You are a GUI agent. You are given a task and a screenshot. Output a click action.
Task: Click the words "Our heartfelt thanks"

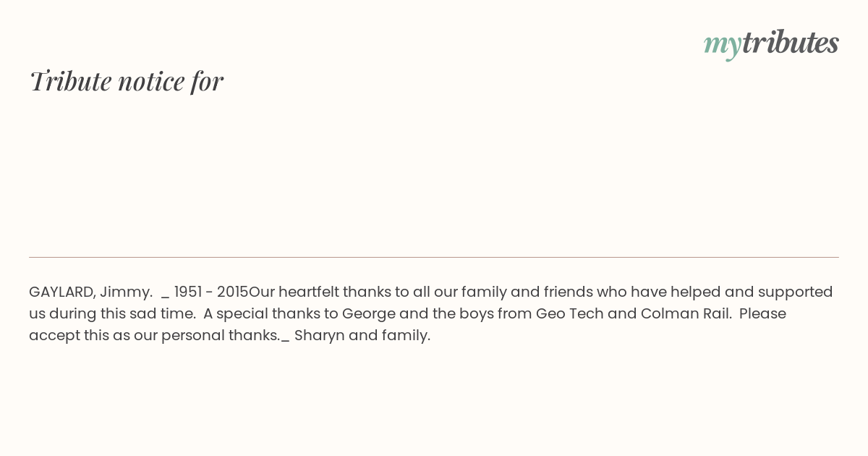pos(294,292)
